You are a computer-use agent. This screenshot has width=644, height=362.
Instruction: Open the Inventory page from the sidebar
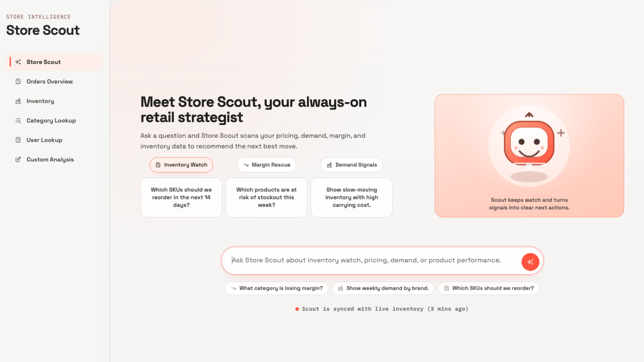[40, 101]
